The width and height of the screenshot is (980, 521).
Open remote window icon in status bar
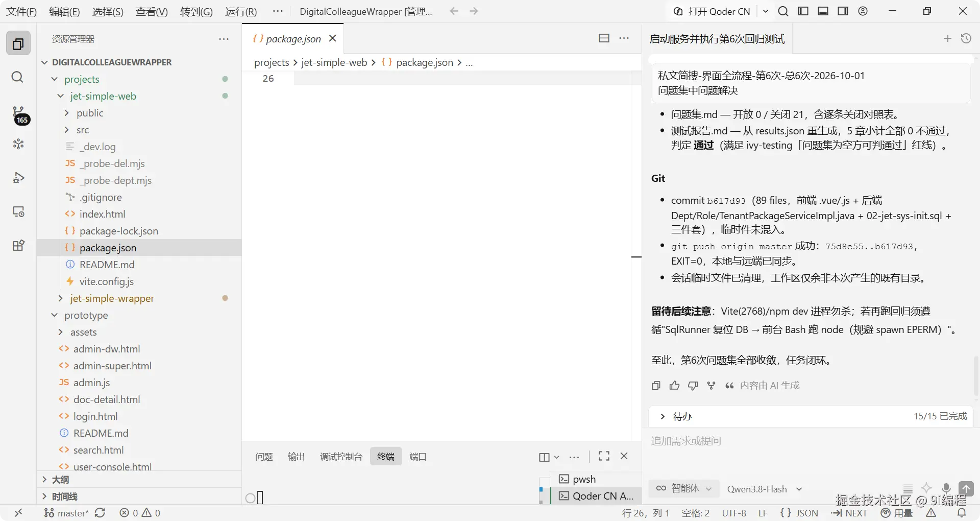coord(18,513)
